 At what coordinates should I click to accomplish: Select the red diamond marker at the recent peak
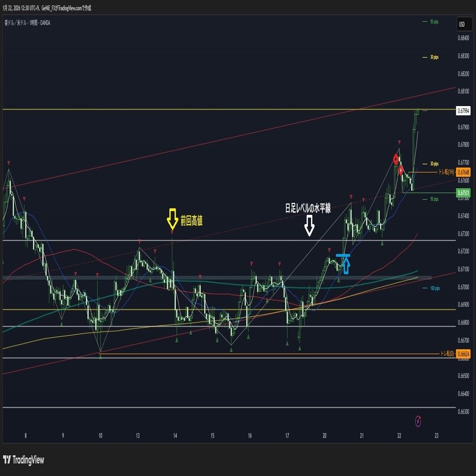click(x=395, y=158)
